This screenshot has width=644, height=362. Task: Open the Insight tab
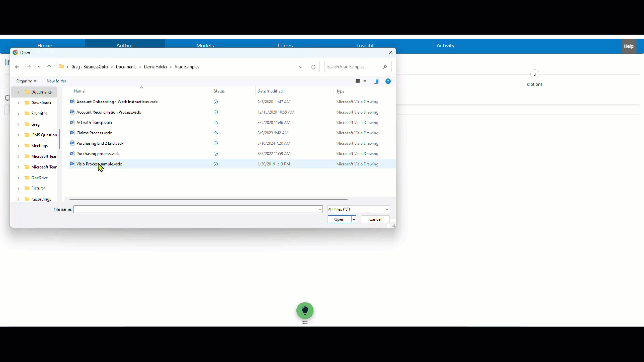coord(365,46)
